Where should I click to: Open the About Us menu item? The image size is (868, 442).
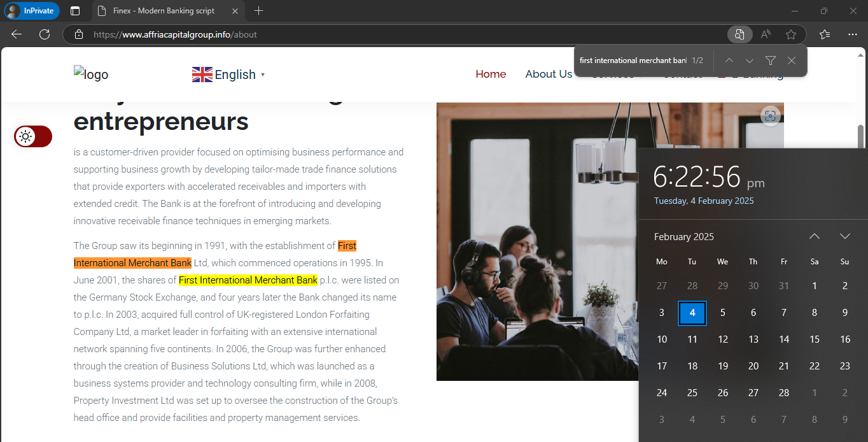point(549,74)
